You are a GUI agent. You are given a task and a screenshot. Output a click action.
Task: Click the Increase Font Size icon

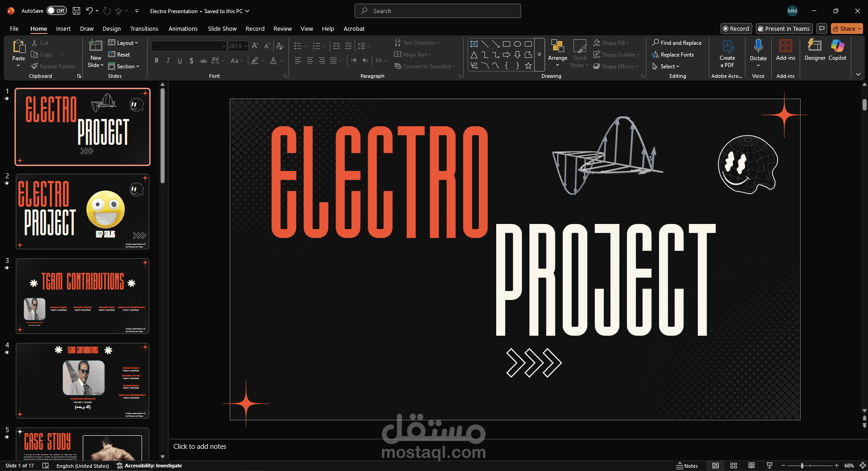point(255,46)
